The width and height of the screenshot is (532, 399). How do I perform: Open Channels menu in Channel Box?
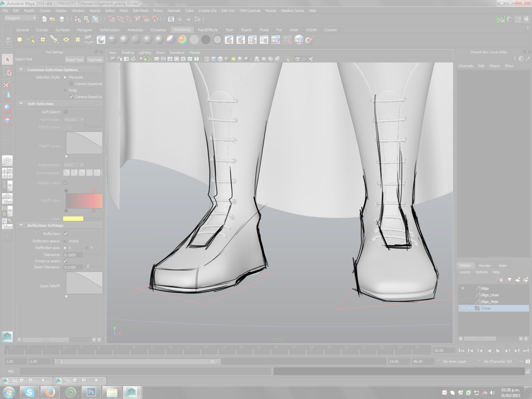466,66
